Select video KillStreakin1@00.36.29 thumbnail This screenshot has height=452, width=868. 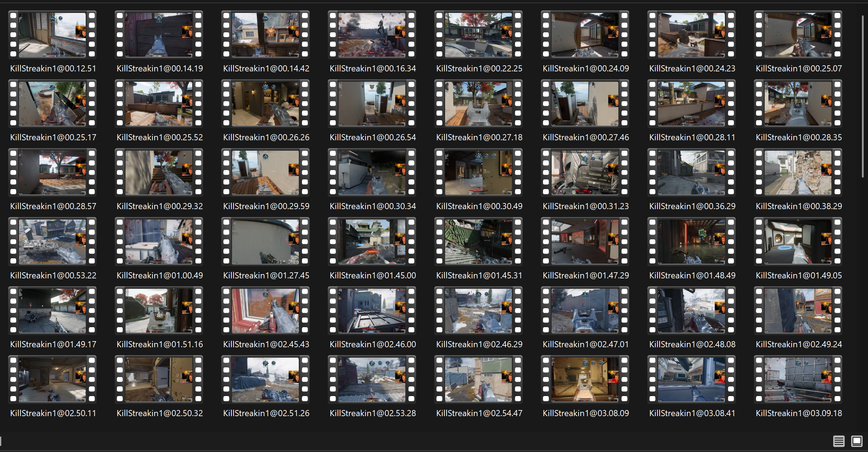tap(692, 173)
